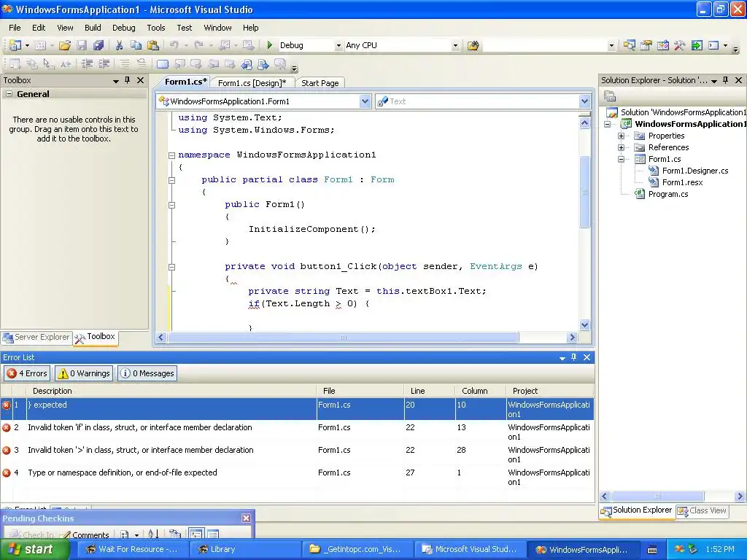Click the code editor vertical scrollbar thumb
This screenshot has width=747, height=560.
(584, 192)
